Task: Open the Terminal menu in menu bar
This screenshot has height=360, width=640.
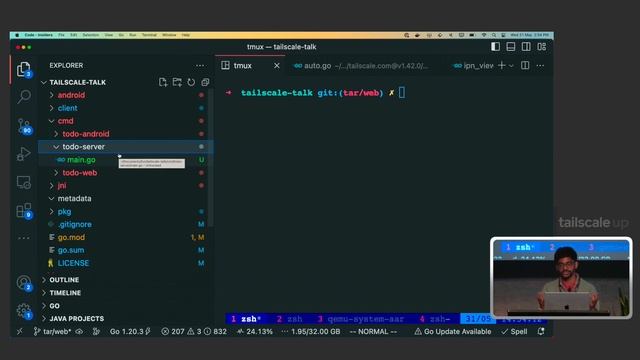Action: pos(149,35)
